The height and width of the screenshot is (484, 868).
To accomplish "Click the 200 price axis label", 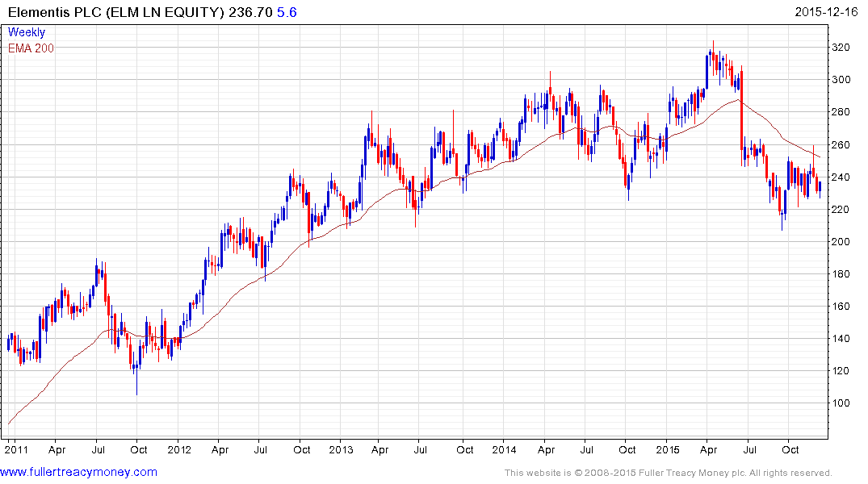I will (x=841, y=242).
